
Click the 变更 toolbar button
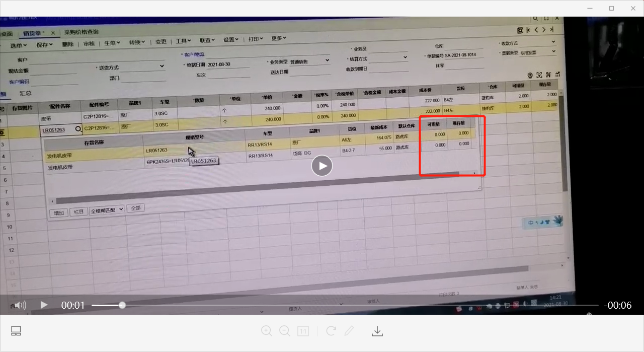pyautogui.click(x=160, y=42)
